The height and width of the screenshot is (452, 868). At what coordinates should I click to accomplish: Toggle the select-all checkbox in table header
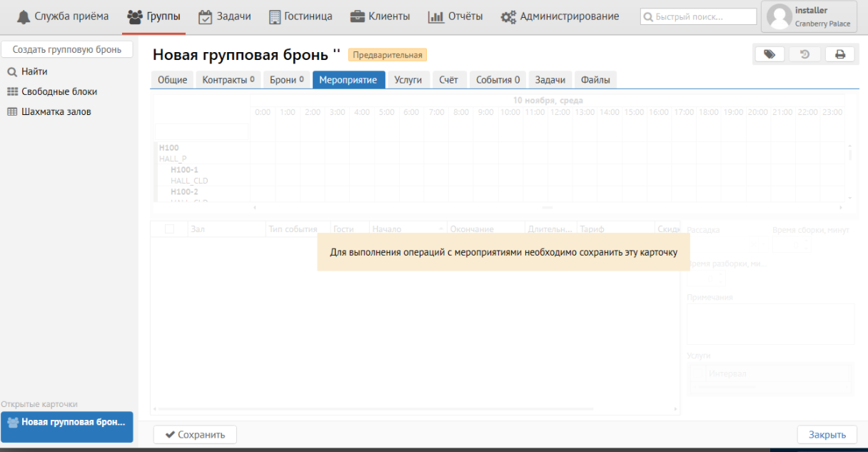coord(169,229)
